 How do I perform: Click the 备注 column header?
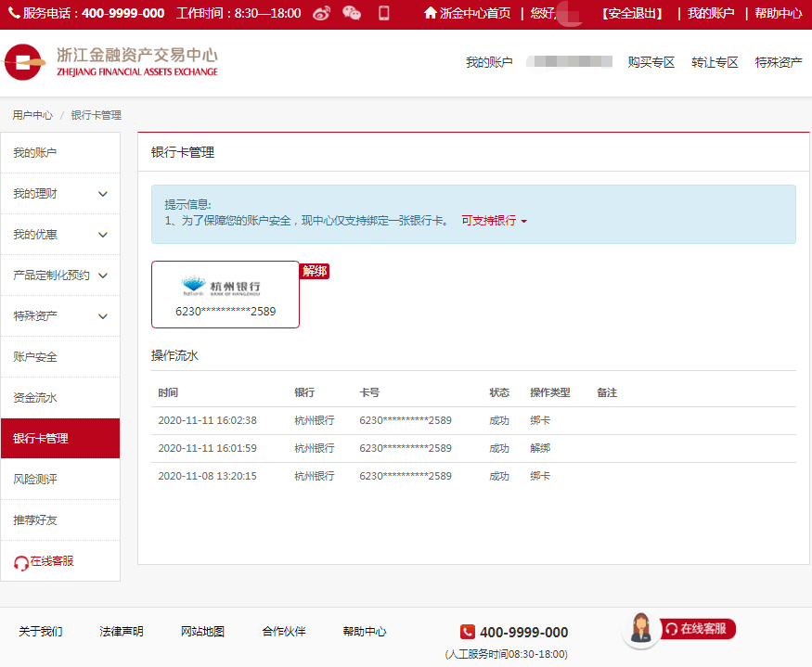[607, 392]
